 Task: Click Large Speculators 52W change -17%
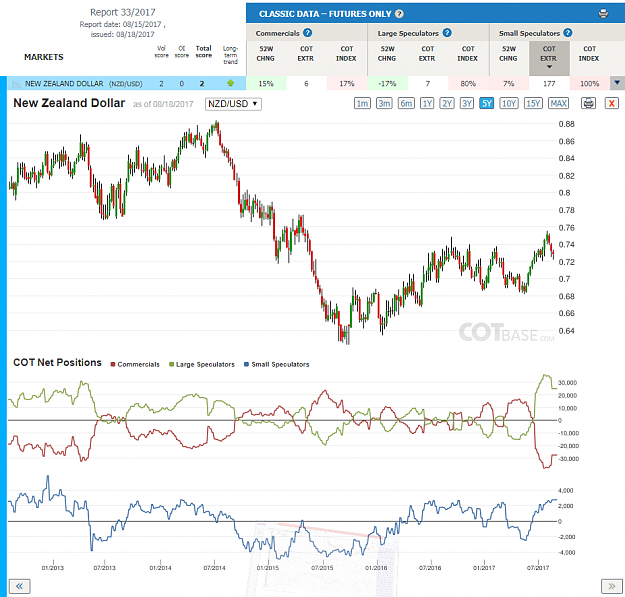click(x=387, y=83)
